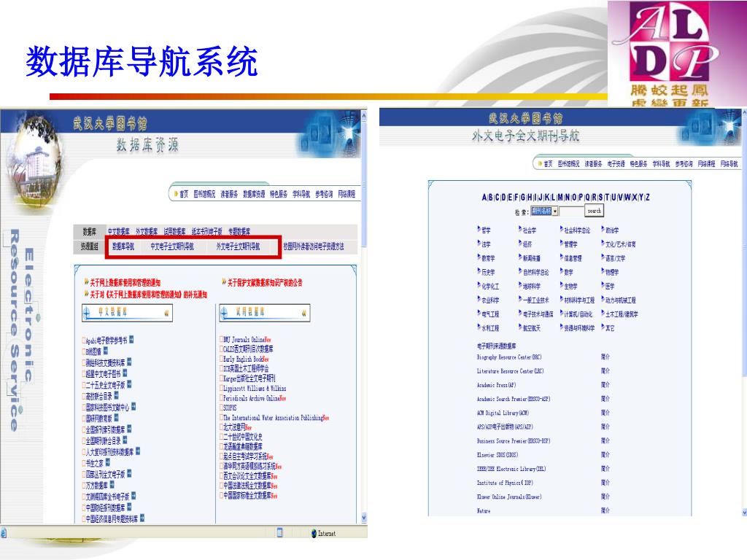
Task: Click the page icon in the status bar
Action: (x=280, y=532)
